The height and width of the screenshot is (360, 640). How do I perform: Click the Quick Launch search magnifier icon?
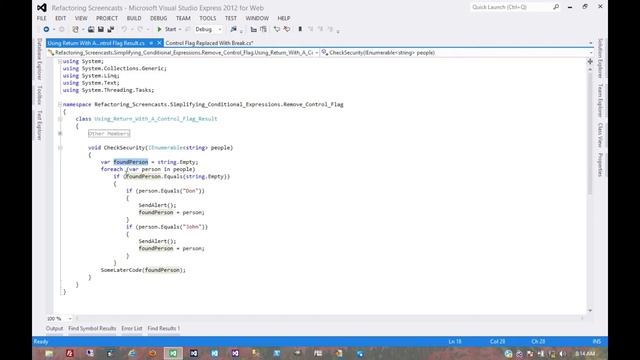click(x=556, y=7)
